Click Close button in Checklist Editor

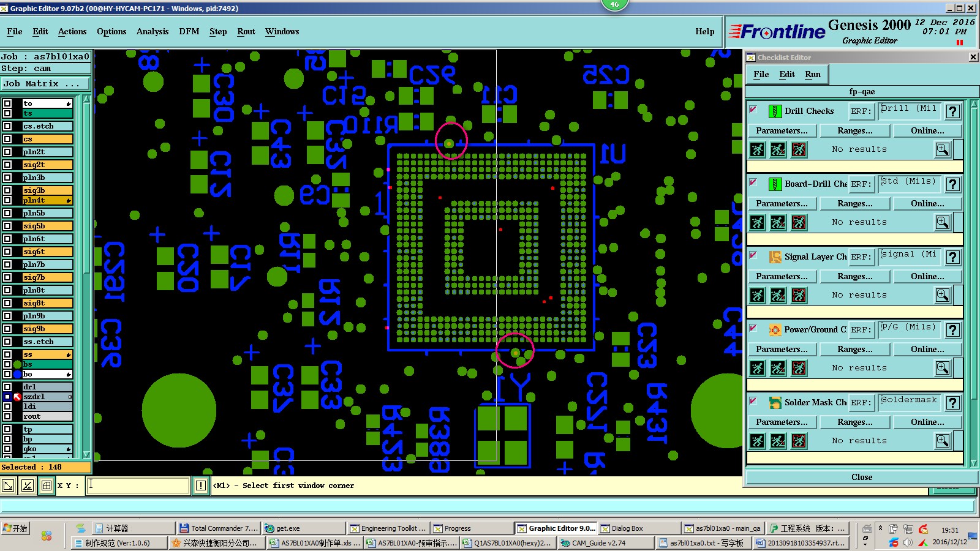pos(862,477)
